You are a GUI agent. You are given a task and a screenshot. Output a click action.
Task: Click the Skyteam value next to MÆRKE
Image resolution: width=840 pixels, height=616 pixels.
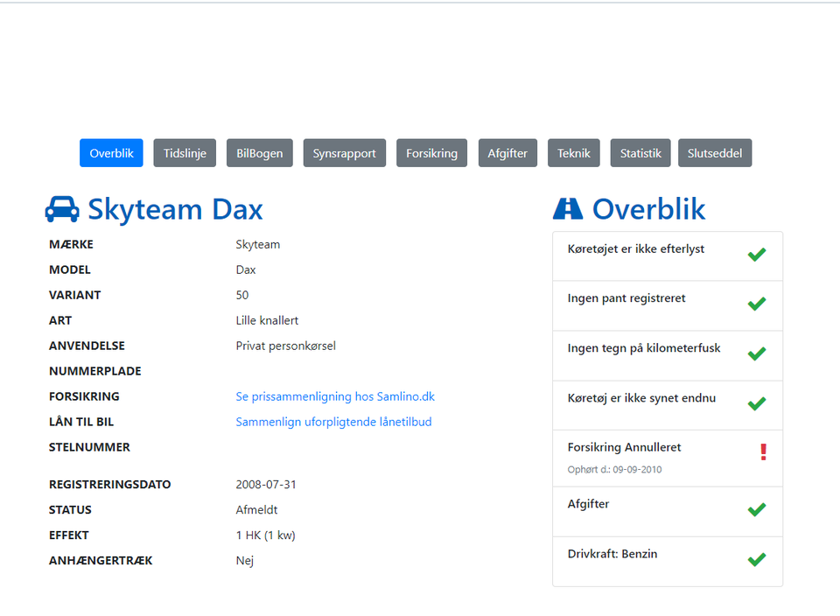pos(257,244)
